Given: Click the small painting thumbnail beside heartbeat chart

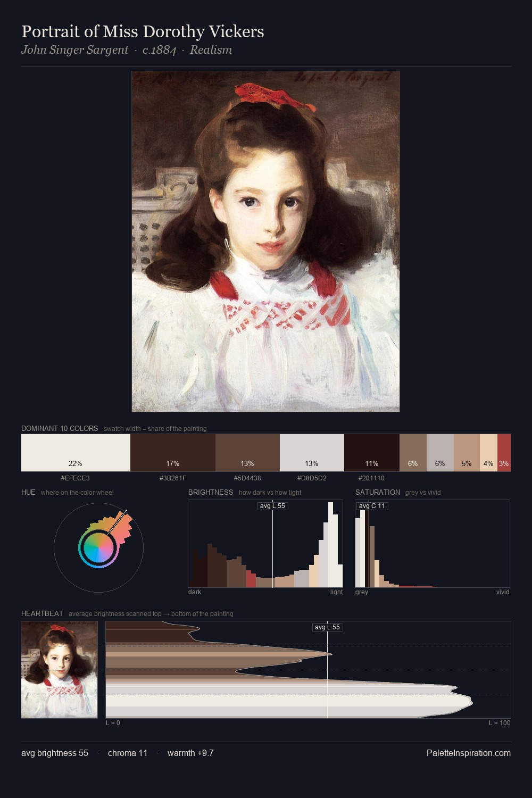Looking at the screenshot, I should coord(59,669).
